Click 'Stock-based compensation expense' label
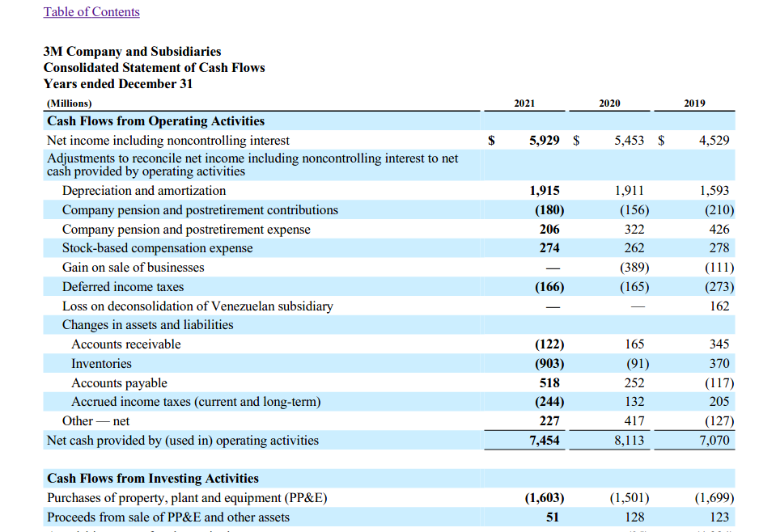The height and width of the screenshot is (532, 759). pos(157,248)
